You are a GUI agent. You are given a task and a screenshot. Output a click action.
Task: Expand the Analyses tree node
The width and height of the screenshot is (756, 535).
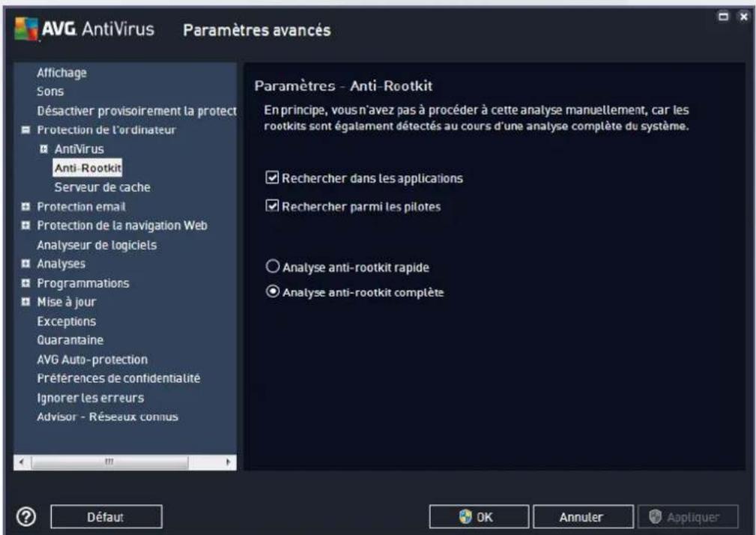[x=25, y=264]
